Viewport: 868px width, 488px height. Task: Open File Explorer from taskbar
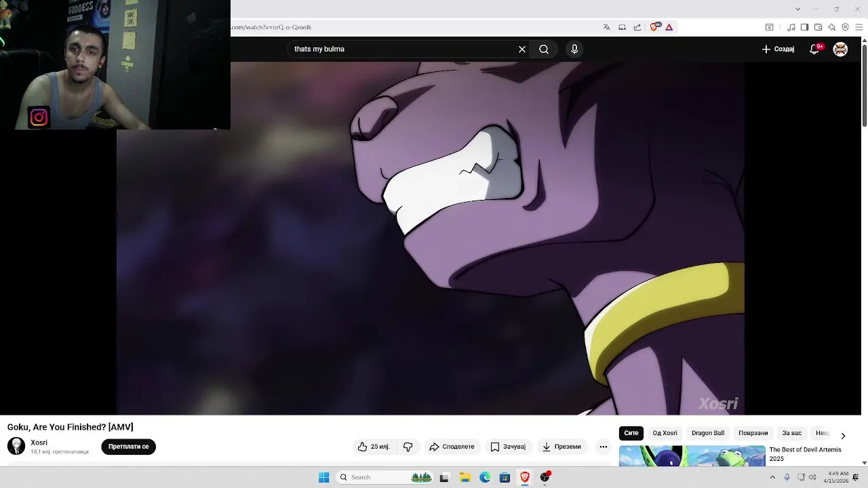465,477
